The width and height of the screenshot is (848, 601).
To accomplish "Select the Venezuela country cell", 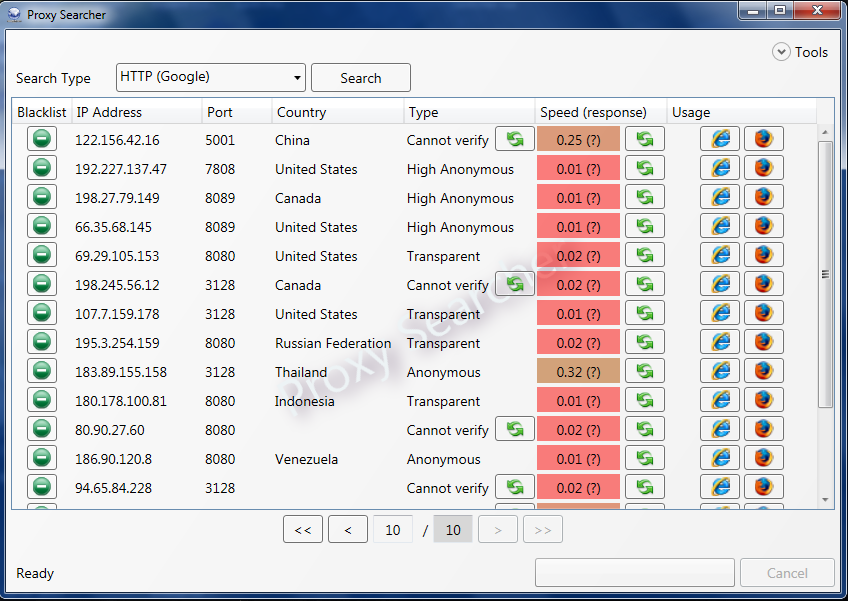I will point(307,459).
